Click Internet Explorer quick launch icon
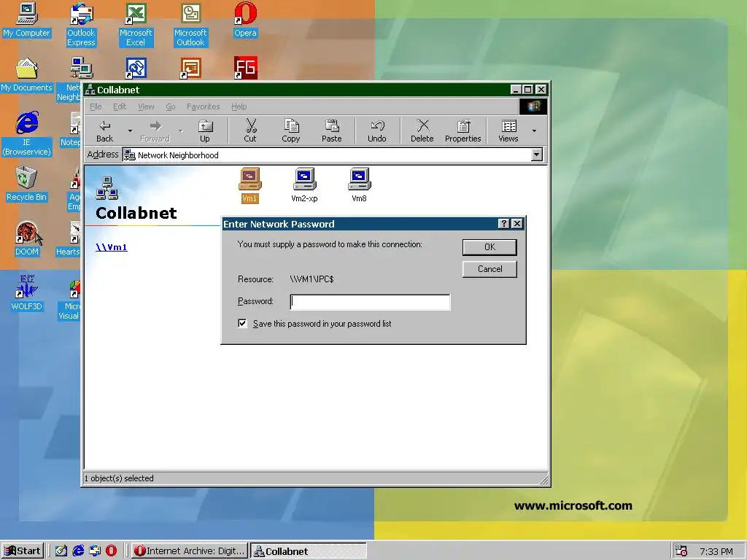This screenshot has height=560, width=747. coord(78,551)
